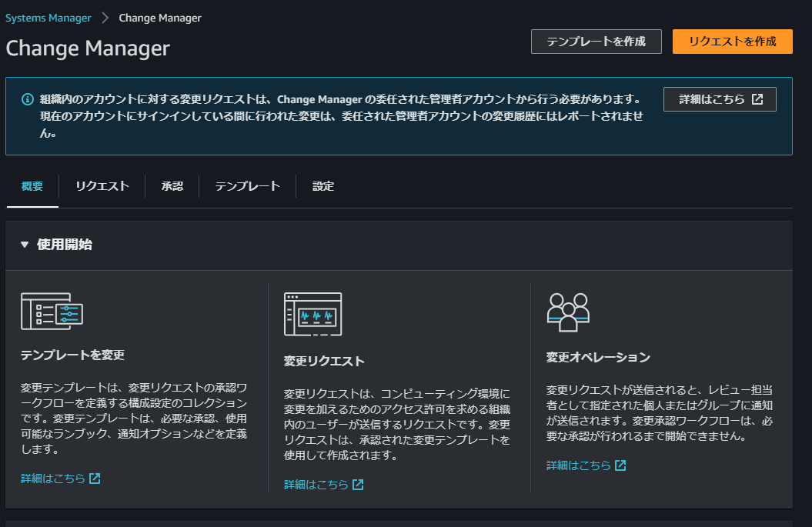The width and height of the screenshot is (812, 527).
Task: Click the リクエストを作成 button
Action: [732, 42]
